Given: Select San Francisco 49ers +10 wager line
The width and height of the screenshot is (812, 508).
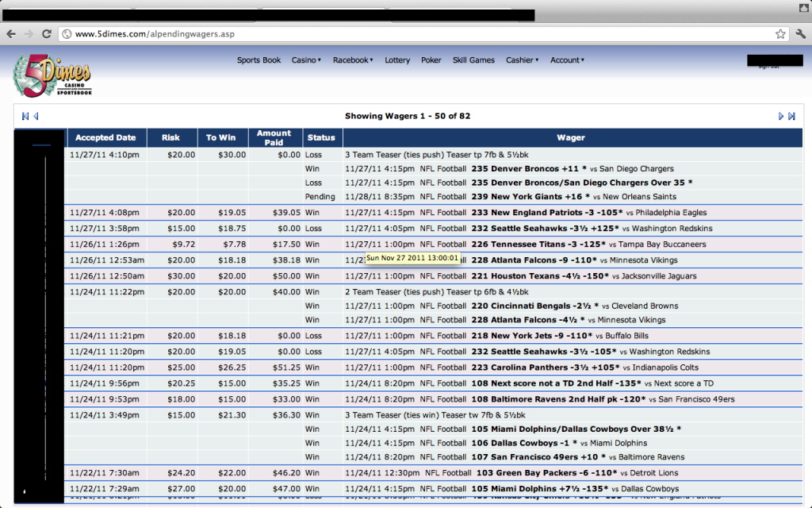Looking at the screenshot, I should (x=515, y=457).
